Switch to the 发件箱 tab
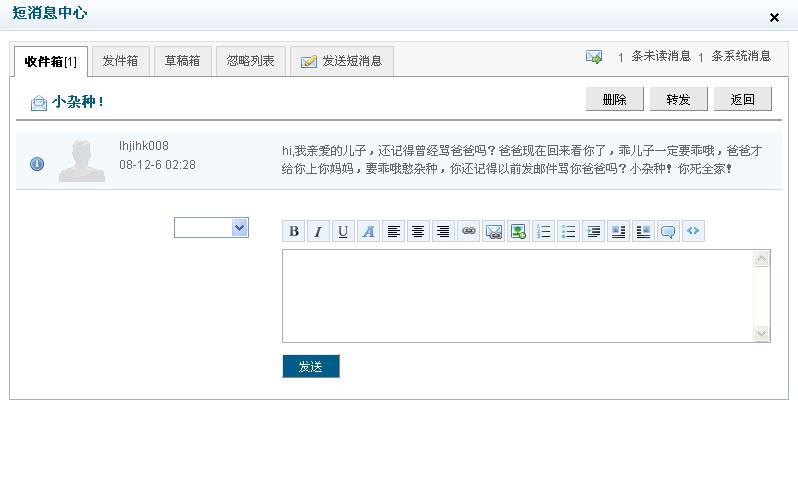The width and height of the screenshot is (798, 502). coord(120,61)
